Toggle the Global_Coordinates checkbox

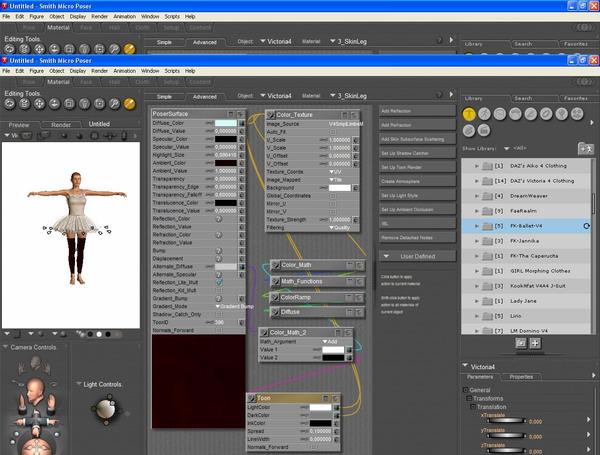(x=333, y=196)
